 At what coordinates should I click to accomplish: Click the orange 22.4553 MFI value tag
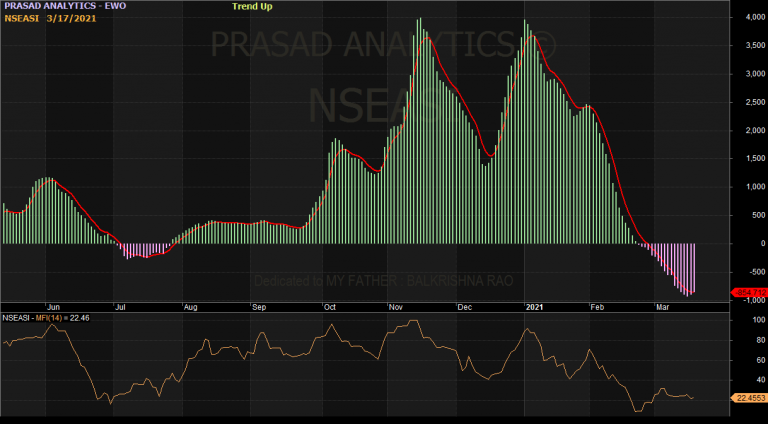749,398
